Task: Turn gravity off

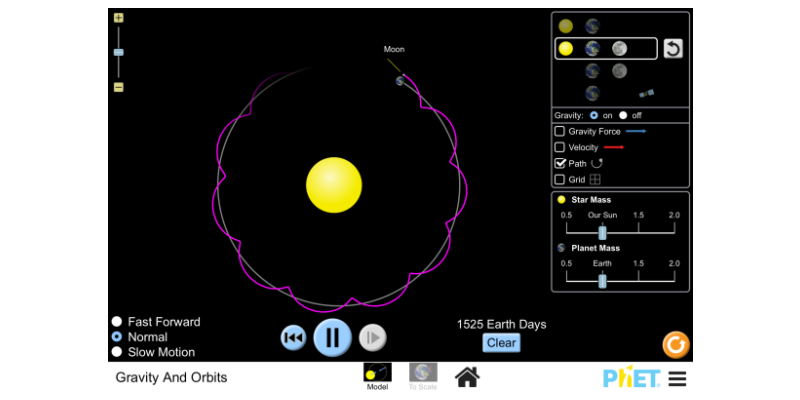Action: coord(622,115)
